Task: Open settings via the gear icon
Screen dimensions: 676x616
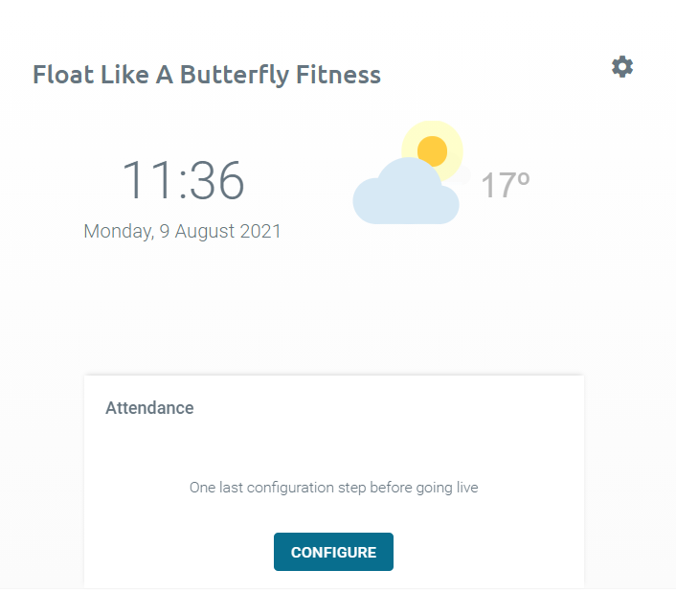Action: [622, 67]
